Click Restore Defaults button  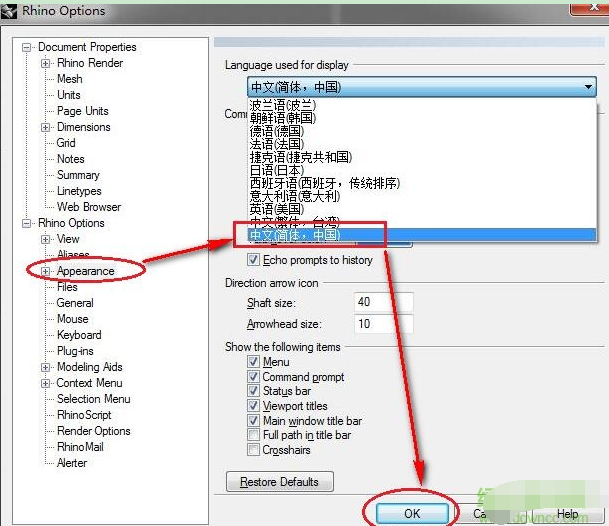[280, 482]
